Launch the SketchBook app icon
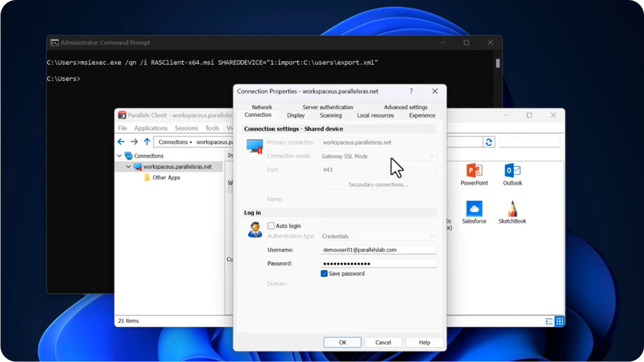Image resolution: width=644 pixels, height=362 pixels. pyautogui.click(x=512, y=209)
